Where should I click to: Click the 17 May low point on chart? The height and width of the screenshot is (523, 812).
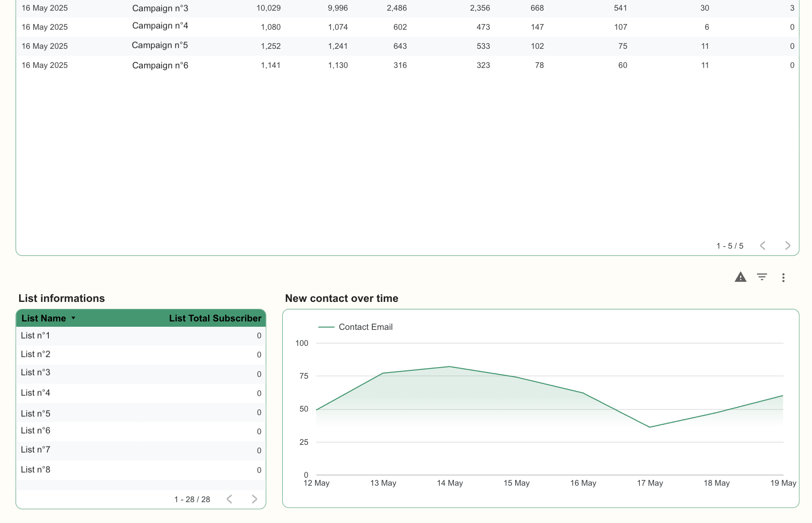click(650, 427)
